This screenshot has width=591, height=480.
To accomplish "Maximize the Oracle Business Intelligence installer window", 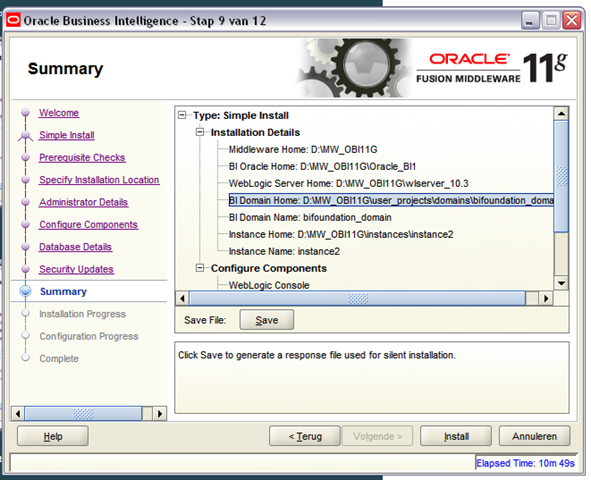I will 551,20.
